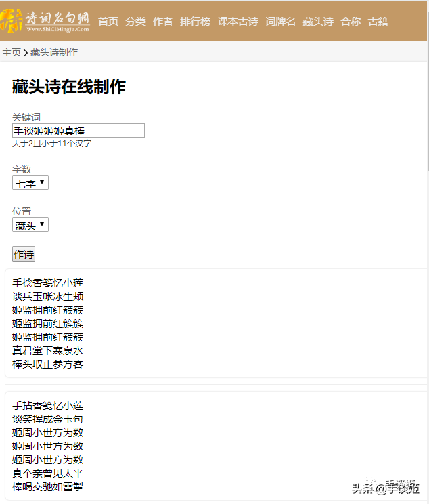Image resolution: width=429 pixels, height=504 pixels.
Task: Select the line 真君堂下寒泉水
Action: coord(48,350)
